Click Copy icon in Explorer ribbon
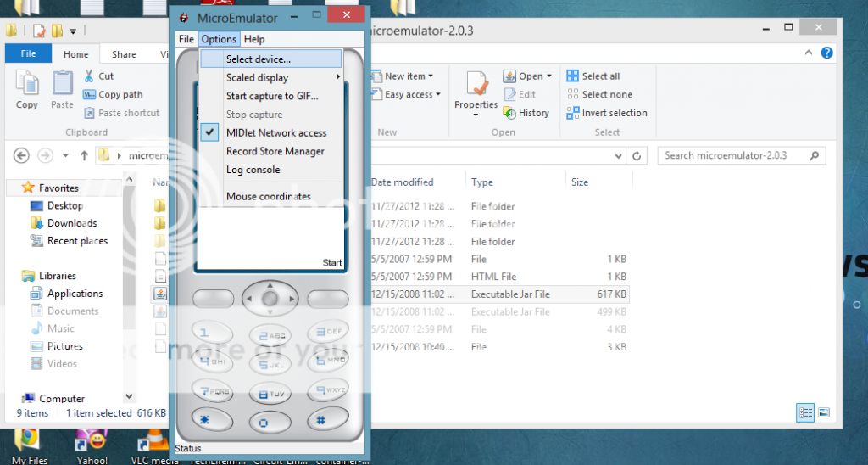This screenshot has height=465, width=868. [26, 84]
